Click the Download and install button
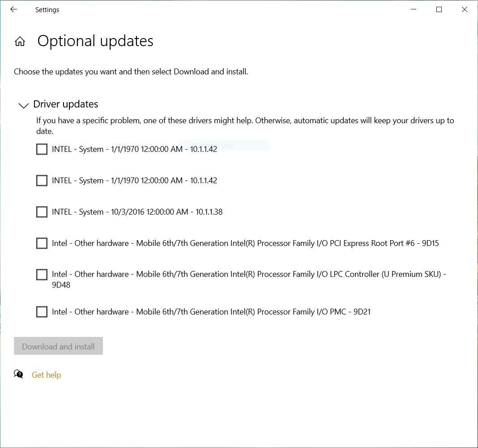Screen dimensions: 478x448 coord(58,346)
